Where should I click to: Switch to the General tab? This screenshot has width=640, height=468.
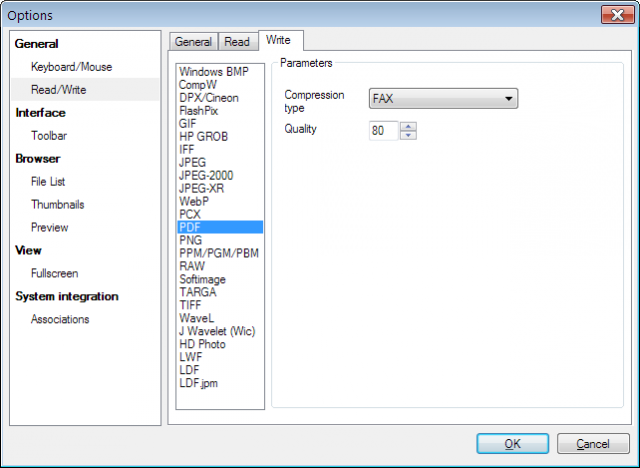pos(193,42)
